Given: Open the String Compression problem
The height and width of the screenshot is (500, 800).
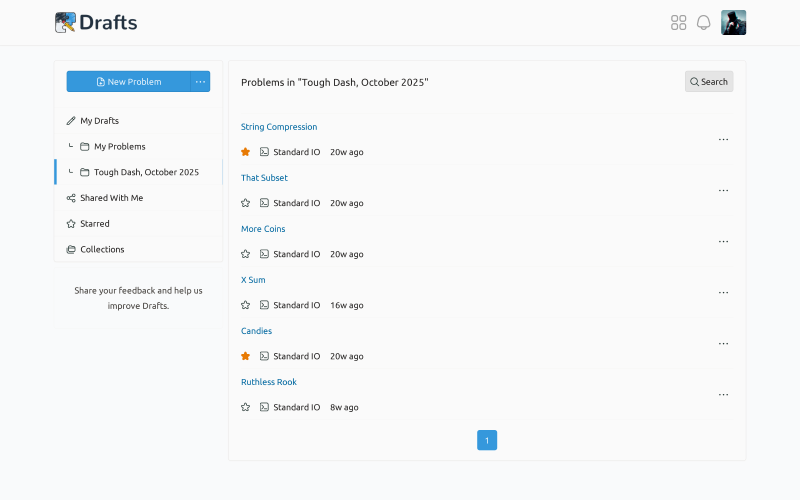Looking at the screenshot, I should 279,127.
